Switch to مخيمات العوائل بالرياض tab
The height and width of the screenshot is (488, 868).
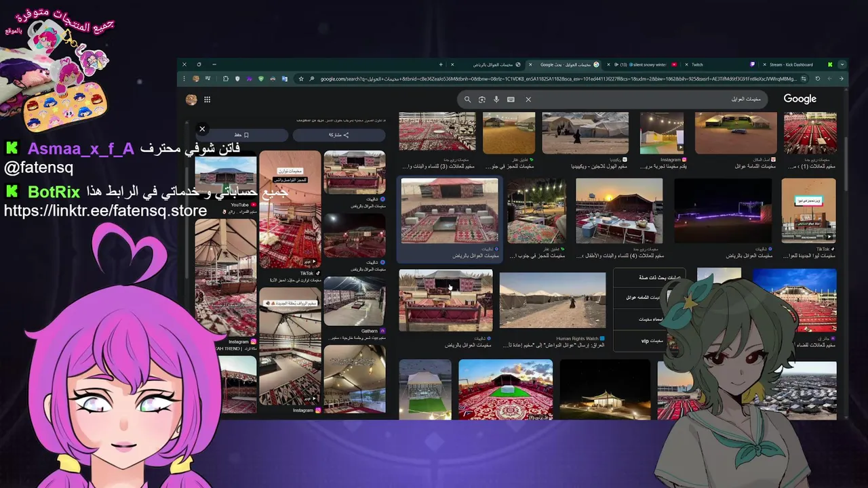487,64
